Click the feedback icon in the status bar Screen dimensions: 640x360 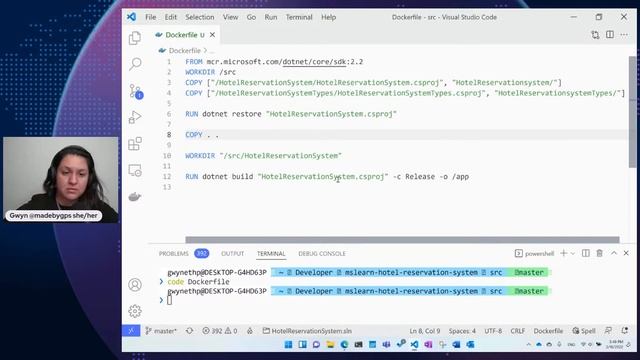pos(608,331)
